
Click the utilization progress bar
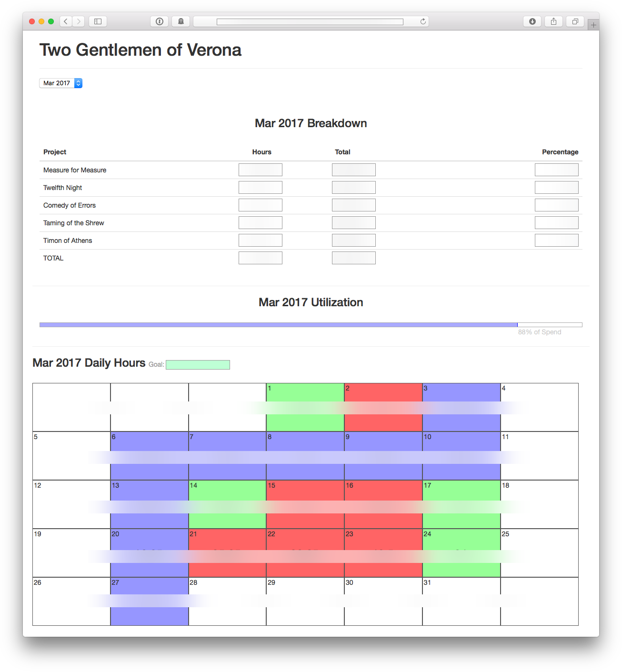(311, 325)
